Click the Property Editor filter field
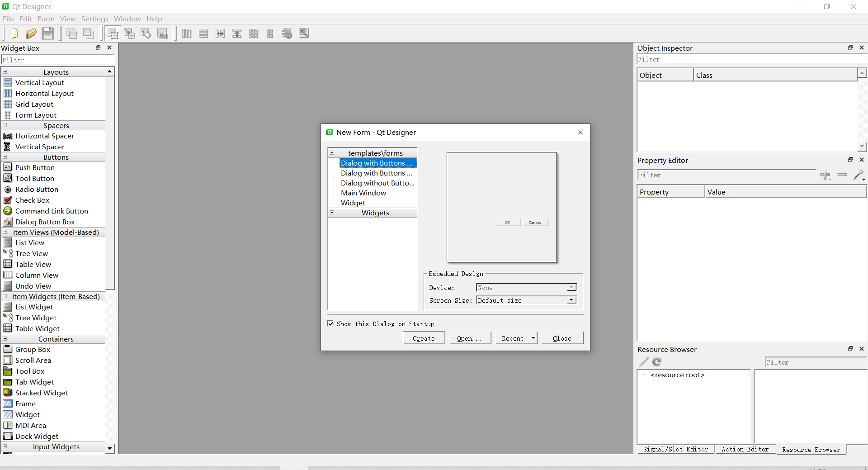This screenshot has height=470, width=868. tap(727, 175)
